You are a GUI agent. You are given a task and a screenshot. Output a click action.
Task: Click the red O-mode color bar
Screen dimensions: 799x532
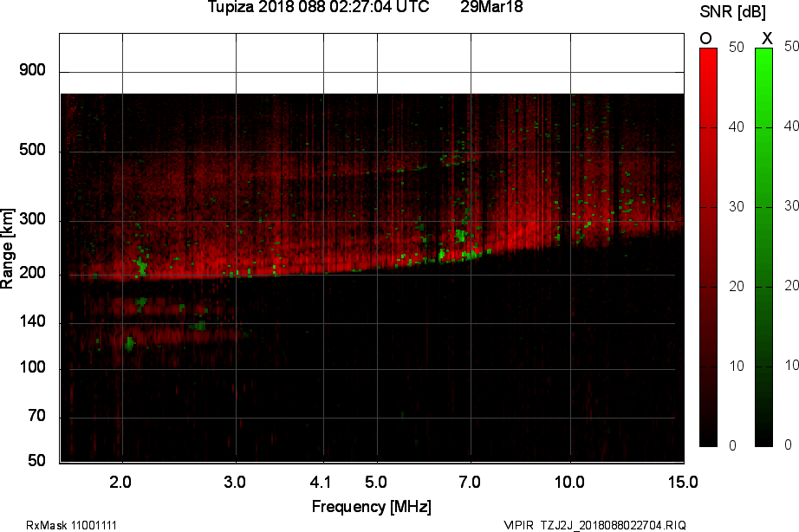[x=708, y=248]
